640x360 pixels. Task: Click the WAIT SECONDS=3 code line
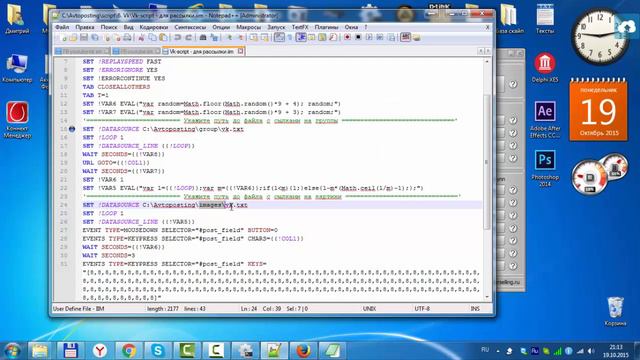(x=109, y=256)
